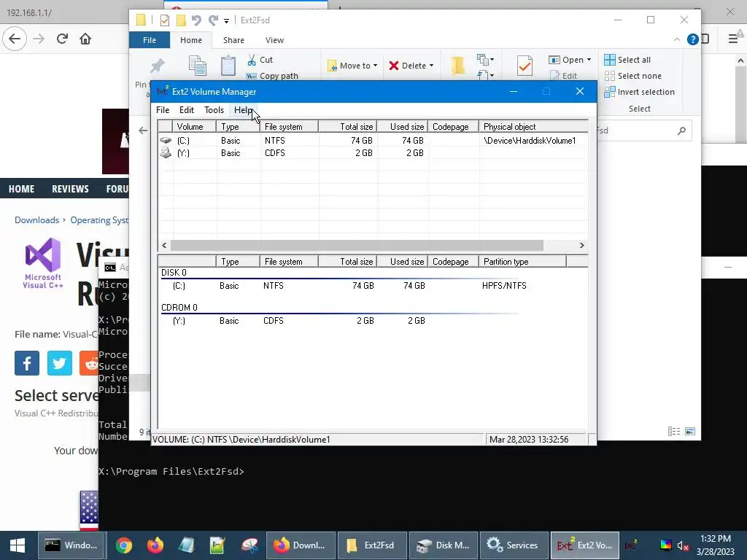747x560 pixels.
Task: Click the Volume column header
Action: click(x=194, y=127)
